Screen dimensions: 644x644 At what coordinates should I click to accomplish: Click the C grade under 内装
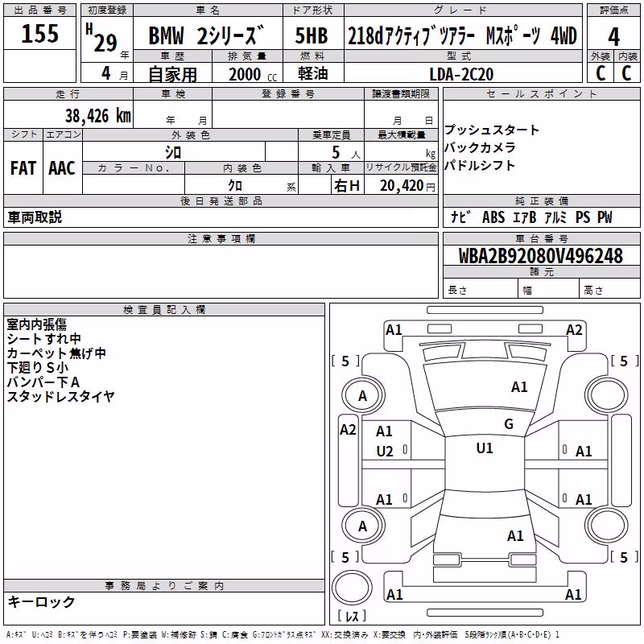pyautogui.click(x=626, y=72)
